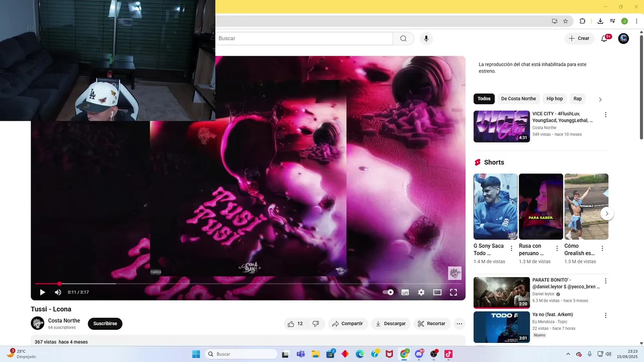Open options menu for VICE CITY video

(606, 115)
